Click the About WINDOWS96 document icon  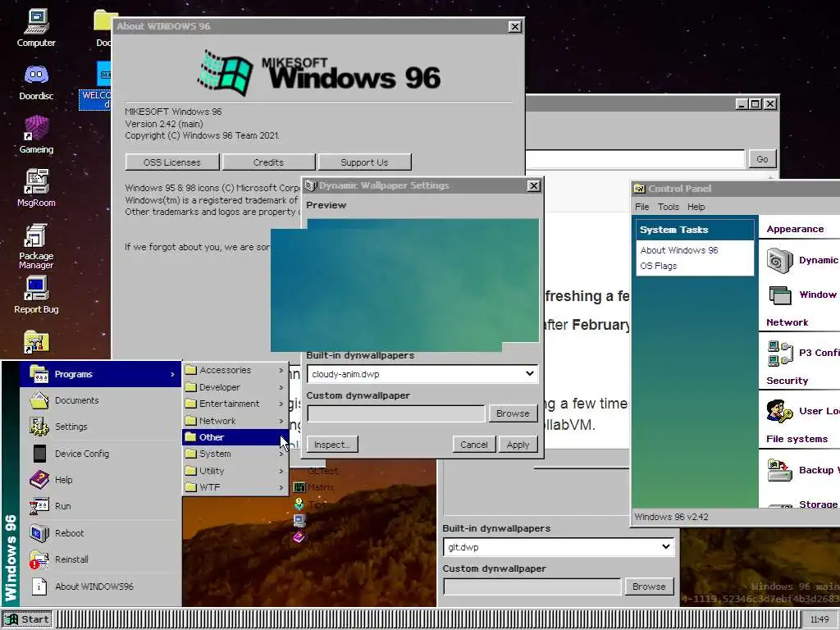click(x=39, y=586)
